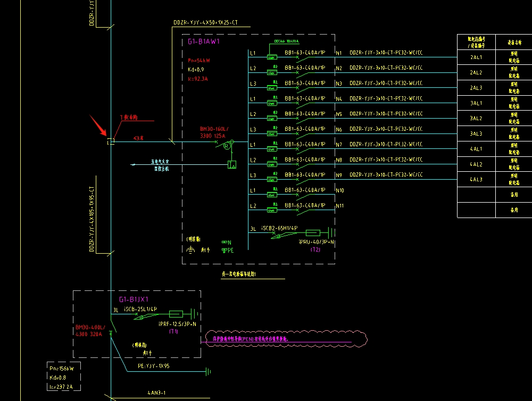Click the kWh meter symbol on the N1 row

(x=272, y=57)
